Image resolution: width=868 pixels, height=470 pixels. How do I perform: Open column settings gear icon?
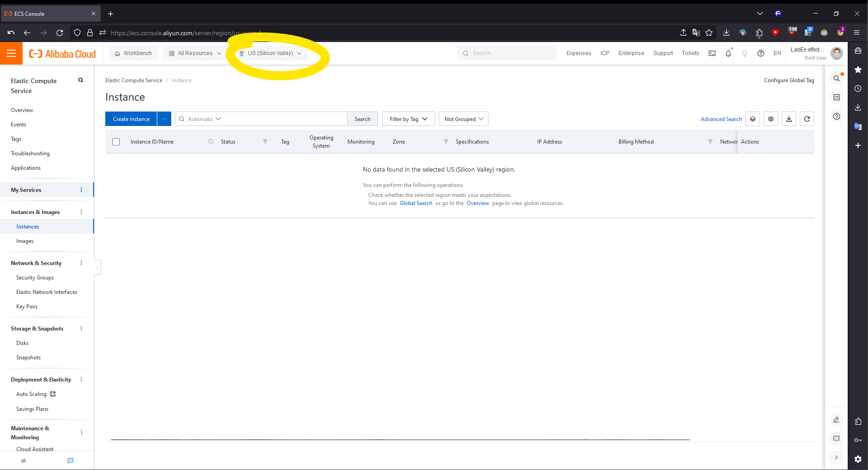771,119
